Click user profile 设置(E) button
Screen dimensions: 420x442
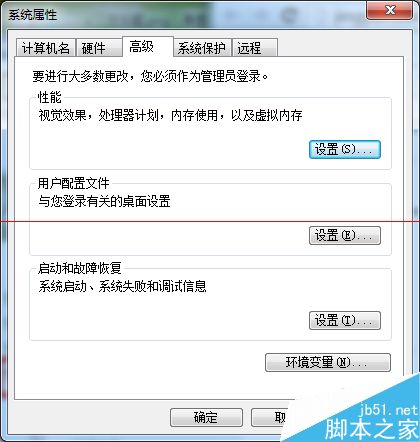point(345,236)
